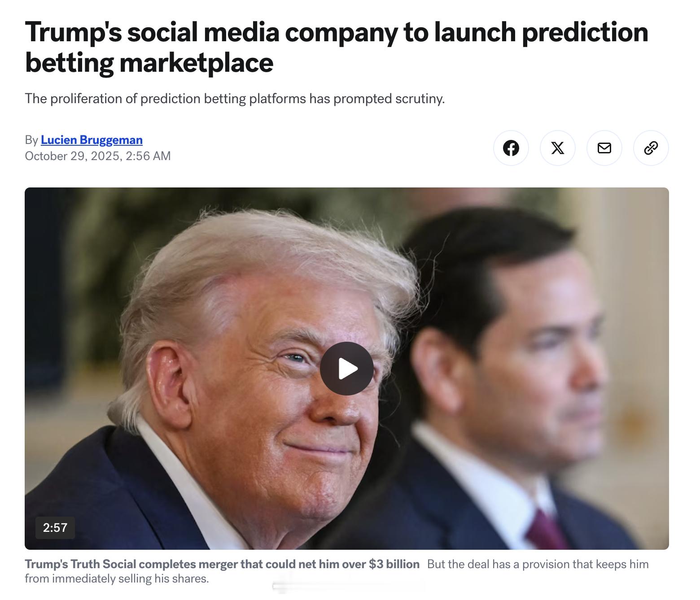
Task: Open the 'Trump's Truth Social completes merger' story
Action: [x=223, y=564]
